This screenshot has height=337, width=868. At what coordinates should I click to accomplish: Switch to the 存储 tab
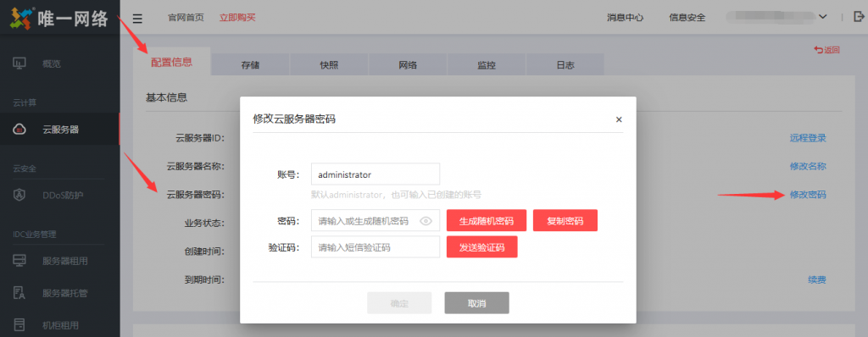point(250,64)
